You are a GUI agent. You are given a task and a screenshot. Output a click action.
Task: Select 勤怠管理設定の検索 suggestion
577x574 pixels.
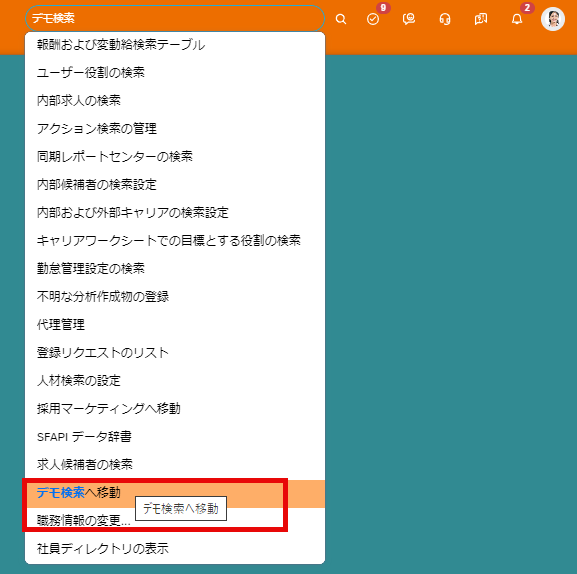175,269
